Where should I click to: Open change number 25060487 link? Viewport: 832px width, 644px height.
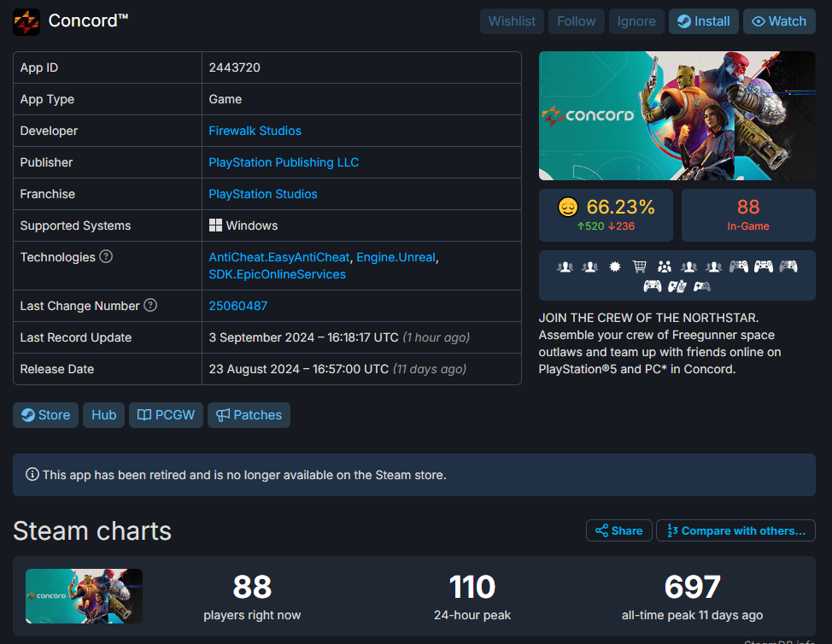click(237, 306)
